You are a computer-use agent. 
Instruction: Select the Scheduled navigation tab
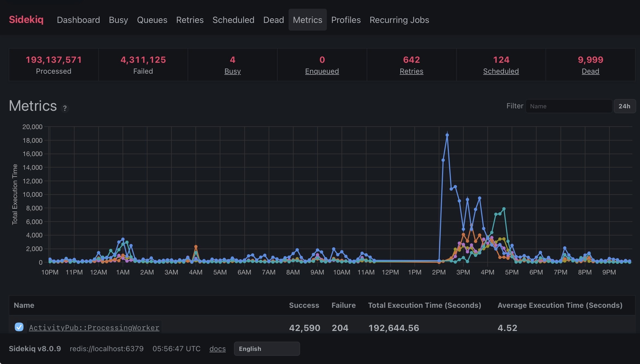(x=233, y=20)
